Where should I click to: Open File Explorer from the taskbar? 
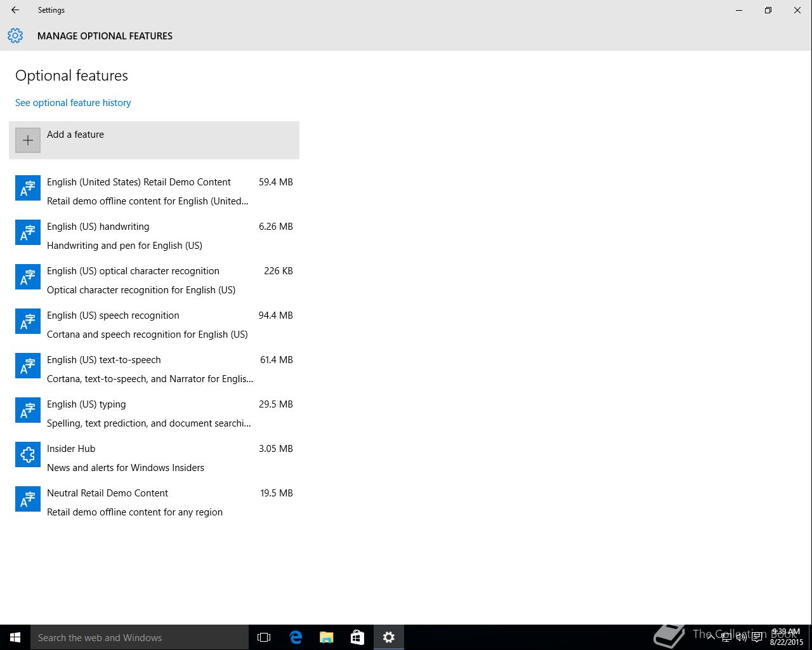pos(327,637)
